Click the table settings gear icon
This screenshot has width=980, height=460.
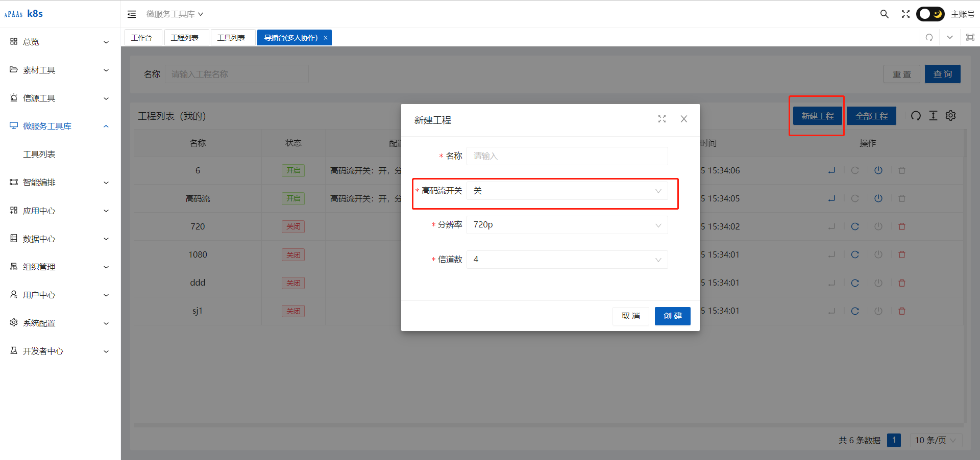950,116
